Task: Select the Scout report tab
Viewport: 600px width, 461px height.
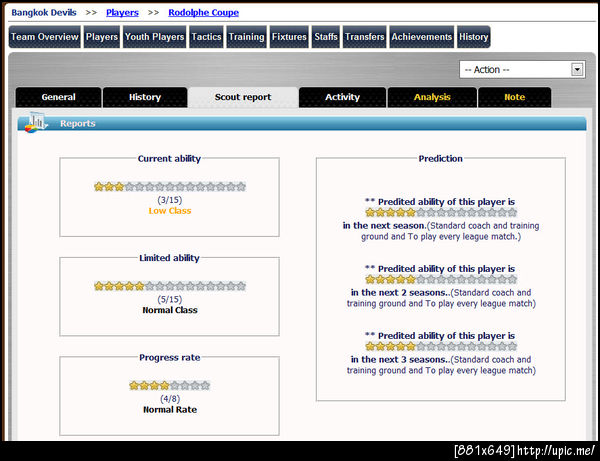Action: 243,97
